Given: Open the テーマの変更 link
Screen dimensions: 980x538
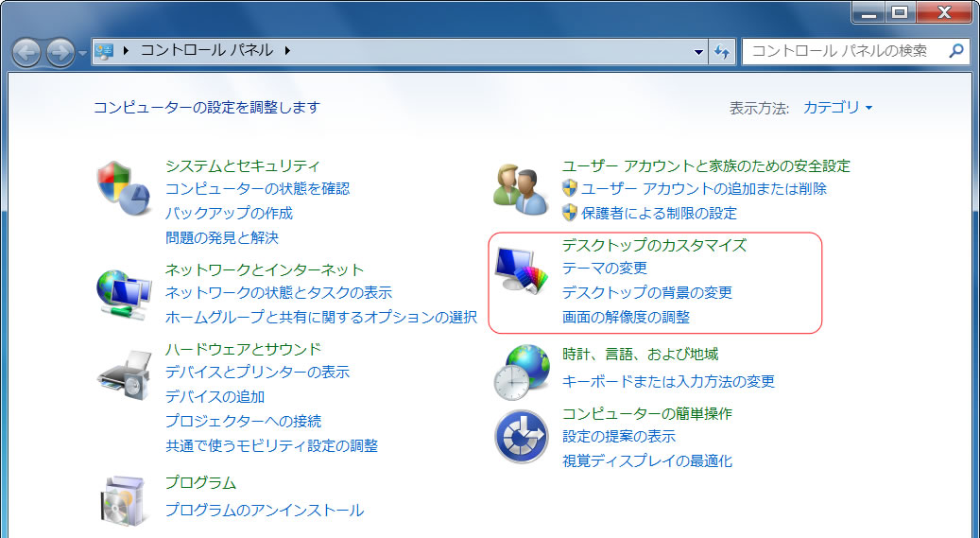Looking at the screenshot, I should coord(605,269).
